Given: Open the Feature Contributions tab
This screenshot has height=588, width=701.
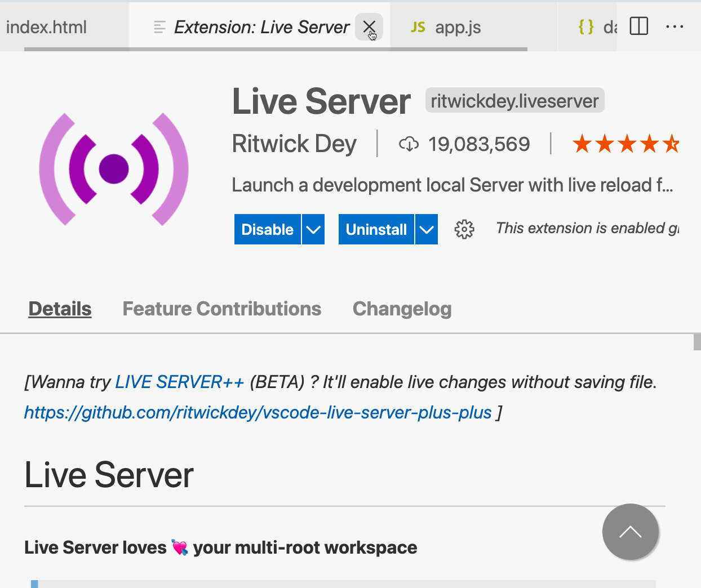Looking at the screenshot, I should point(222,309).
